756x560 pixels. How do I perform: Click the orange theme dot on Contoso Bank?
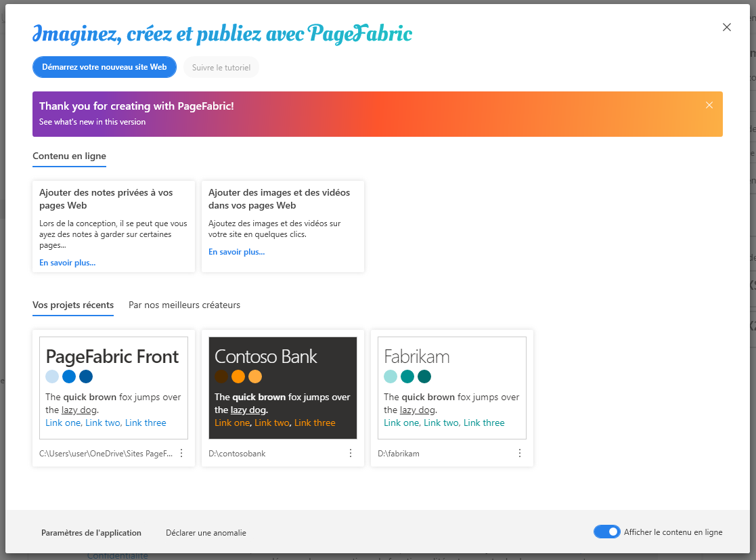tap(238, 376)
